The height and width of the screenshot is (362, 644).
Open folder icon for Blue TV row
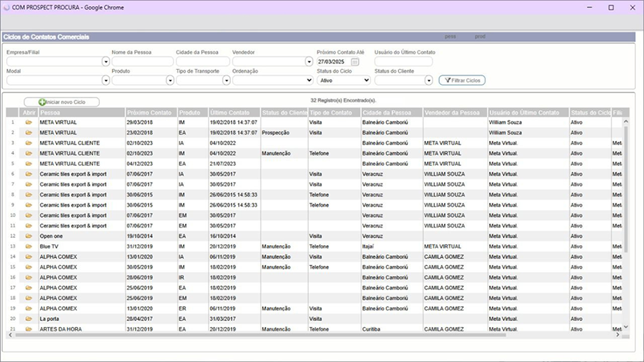(x=29, y=246)
